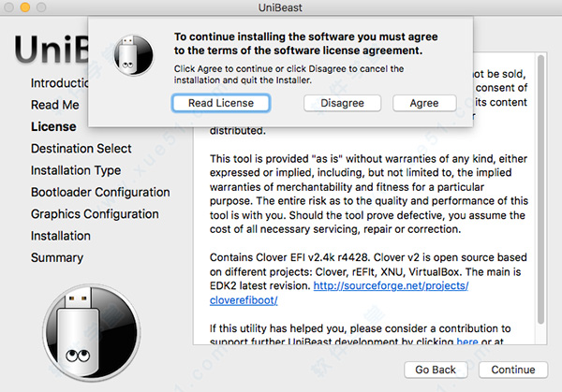This screenshot has height=392, width=562.
Task: Click the 'here' contribution link
Action: pos(467,341)
